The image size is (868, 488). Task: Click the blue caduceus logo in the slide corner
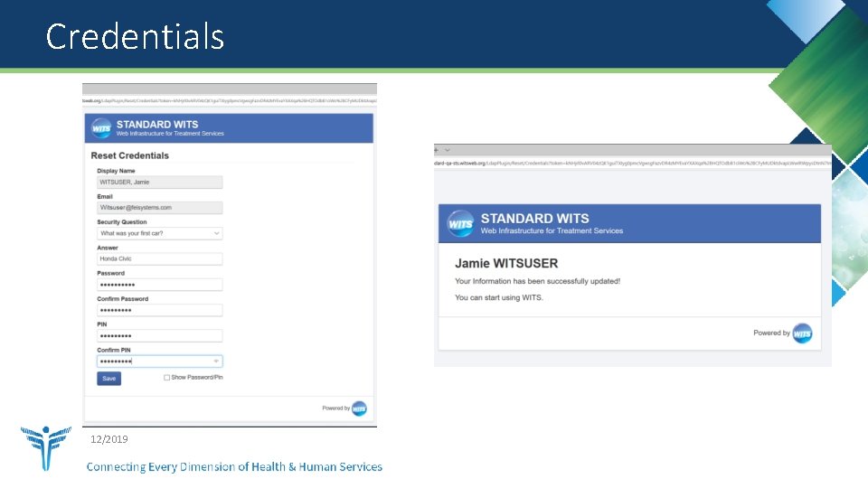pyautogui.click(x=46, y=447)
